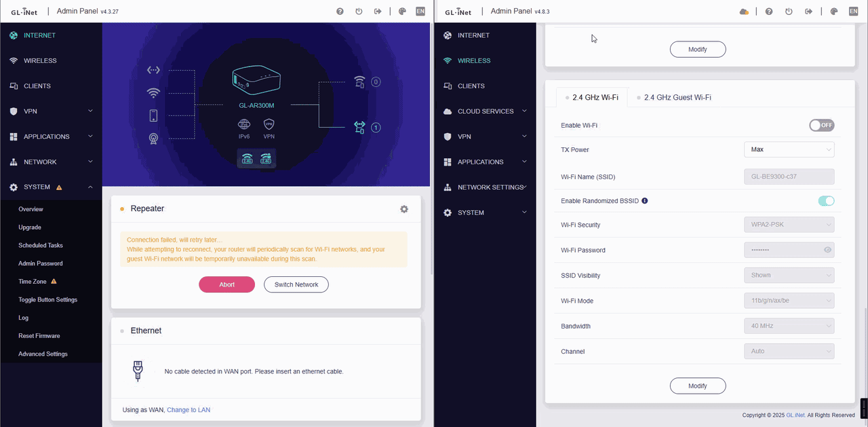Turn on the Enable Wi-Fi switch
The height and width of the screenshot is (427, 868).
coord(821,125)
